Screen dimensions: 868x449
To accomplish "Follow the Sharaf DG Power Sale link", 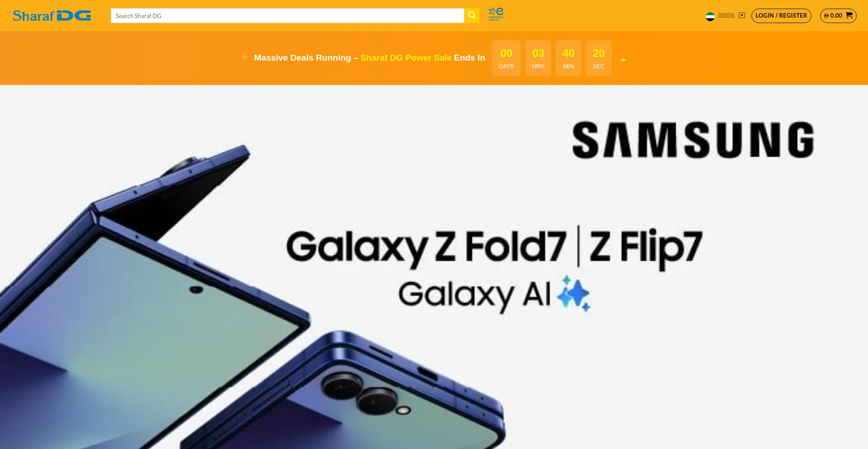I will 406,58.
